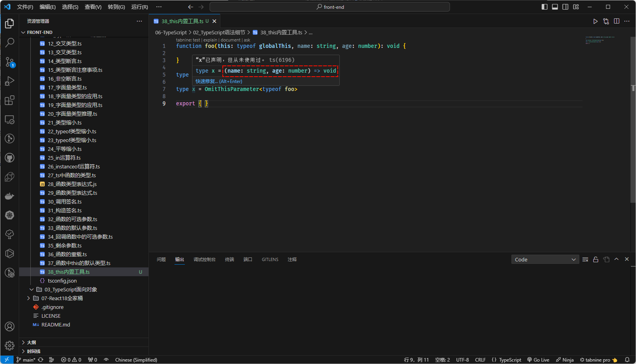Expand the 大纲 outline section
The width and height of the screenshot is (636, 364).
(x=32, y=342)
